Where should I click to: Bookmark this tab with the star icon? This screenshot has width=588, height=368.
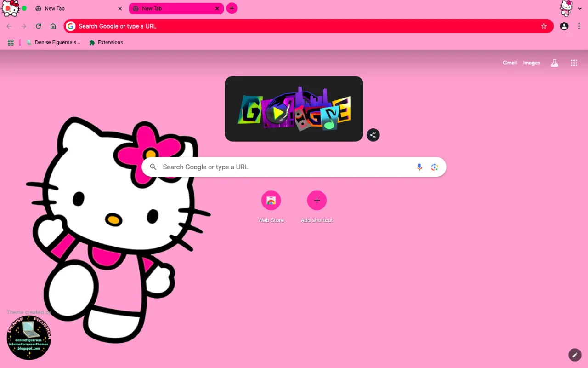[544, 26]
